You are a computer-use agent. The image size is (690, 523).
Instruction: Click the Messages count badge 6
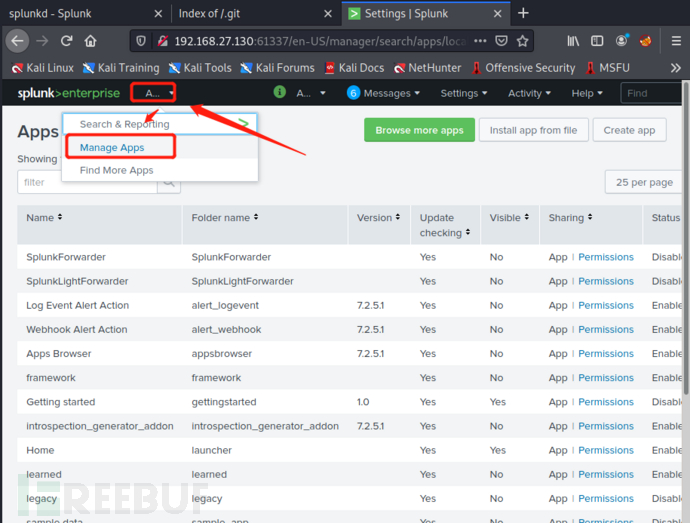(x=353, y=93)
